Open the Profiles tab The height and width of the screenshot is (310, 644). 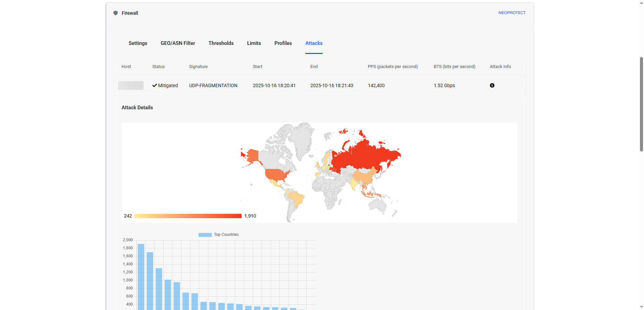(x=283, y=43)
